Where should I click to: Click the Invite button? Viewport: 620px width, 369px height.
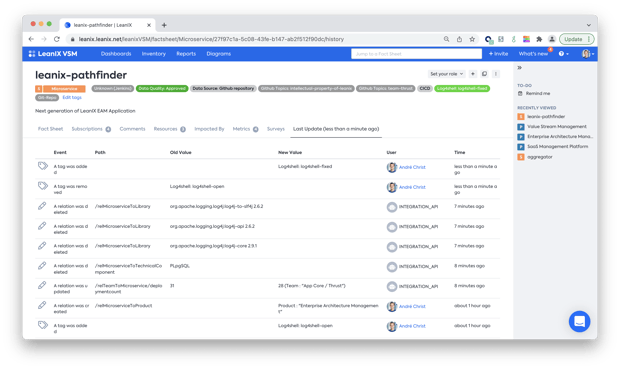point(498,54)
